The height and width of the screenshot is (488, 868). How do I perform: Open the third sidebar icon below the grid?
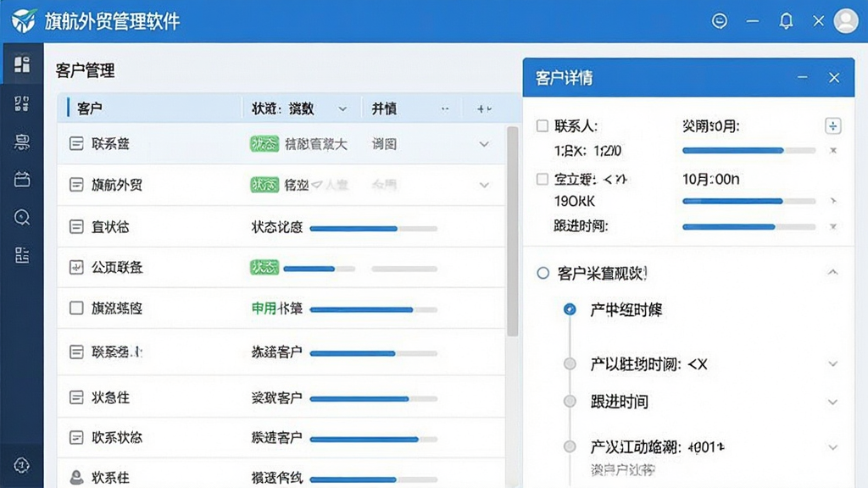pyautogui.click(x=22, y=142)
